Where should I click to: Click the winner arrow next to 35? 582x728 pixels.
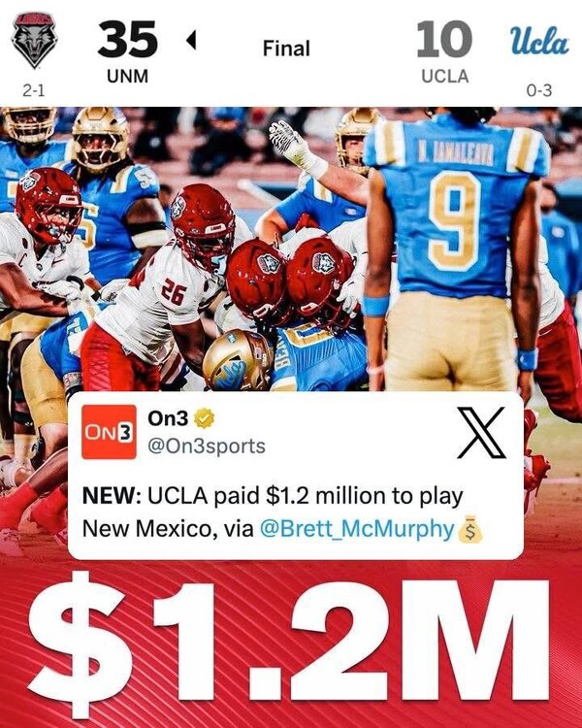point(191,41)
